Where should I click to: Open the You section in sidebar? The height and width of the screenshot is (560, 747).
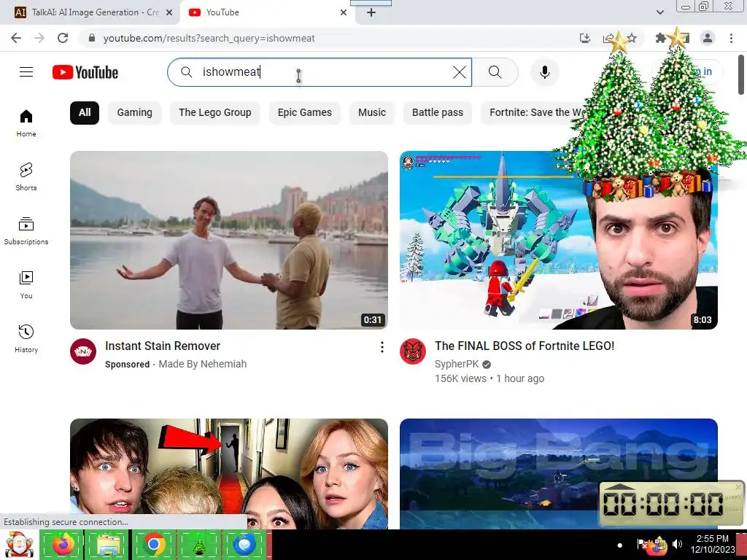[x=26, y=285]
